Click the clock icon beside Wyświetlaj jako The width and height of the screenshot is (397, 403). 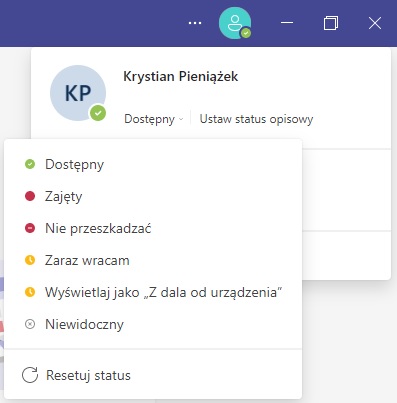coord(30,292)
